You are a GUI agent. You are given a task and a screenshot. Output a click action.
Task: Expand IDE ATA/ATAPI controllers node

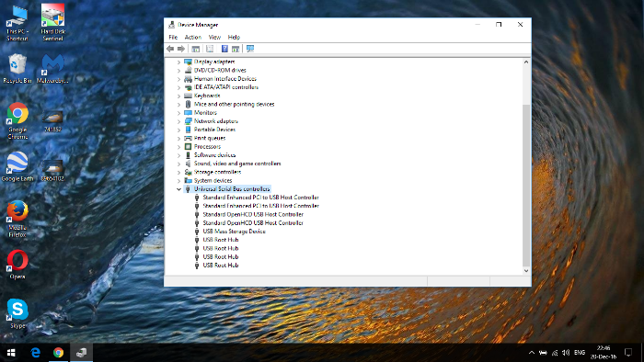[178, 87]
